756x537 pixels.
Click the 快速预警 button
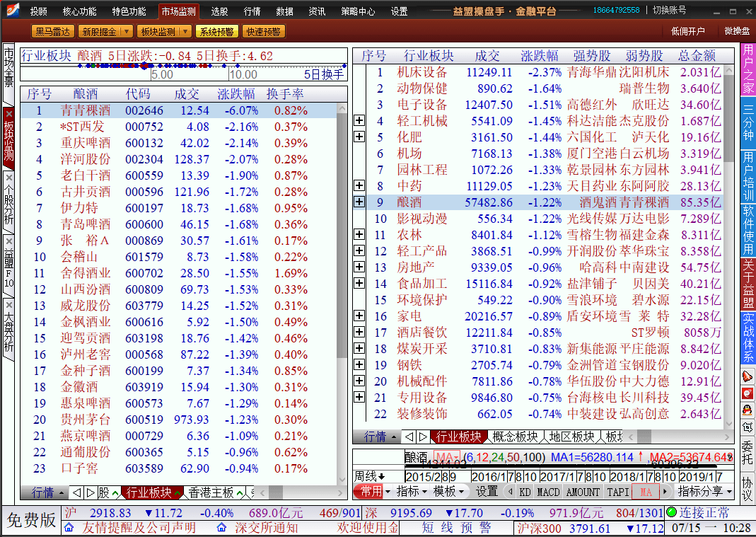tap(263, 32)
